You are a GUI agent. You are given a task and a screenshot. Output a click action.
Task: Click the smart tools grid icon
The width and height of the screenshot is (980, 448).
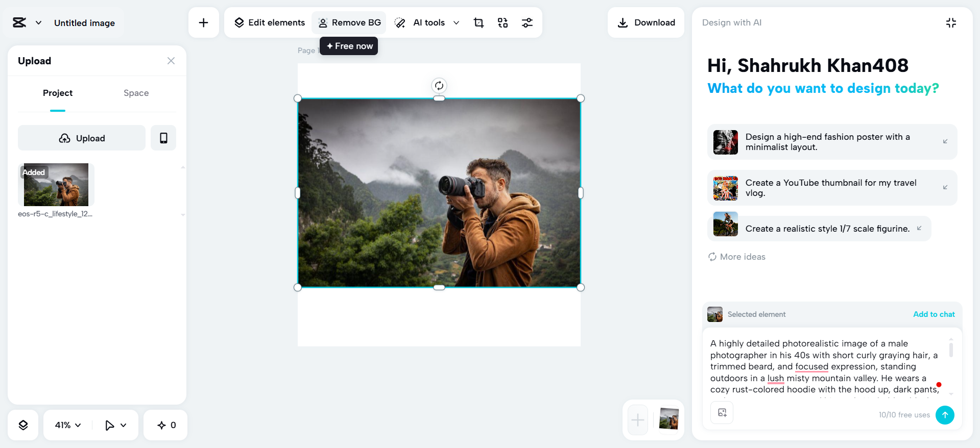(x=503, y=22)
